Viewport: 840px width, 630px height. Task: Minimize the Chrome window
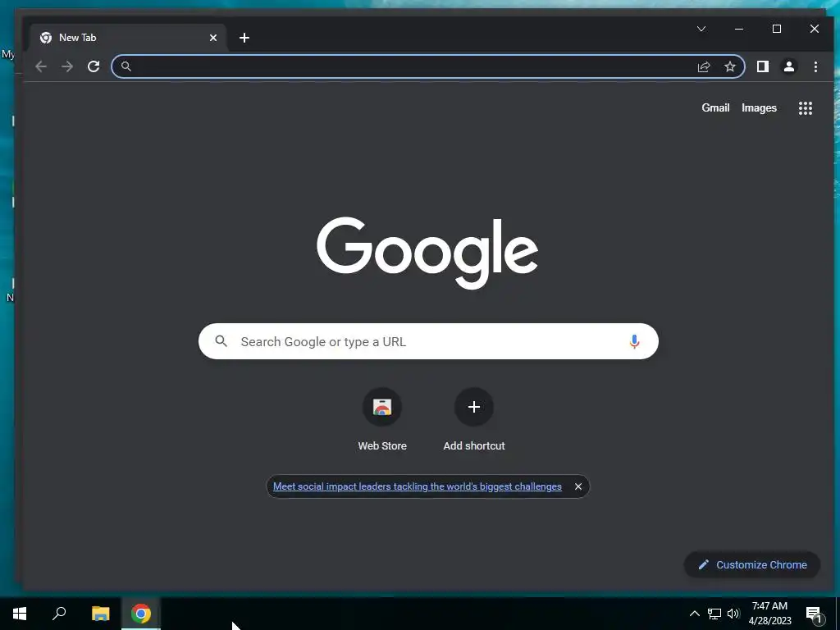739,29
